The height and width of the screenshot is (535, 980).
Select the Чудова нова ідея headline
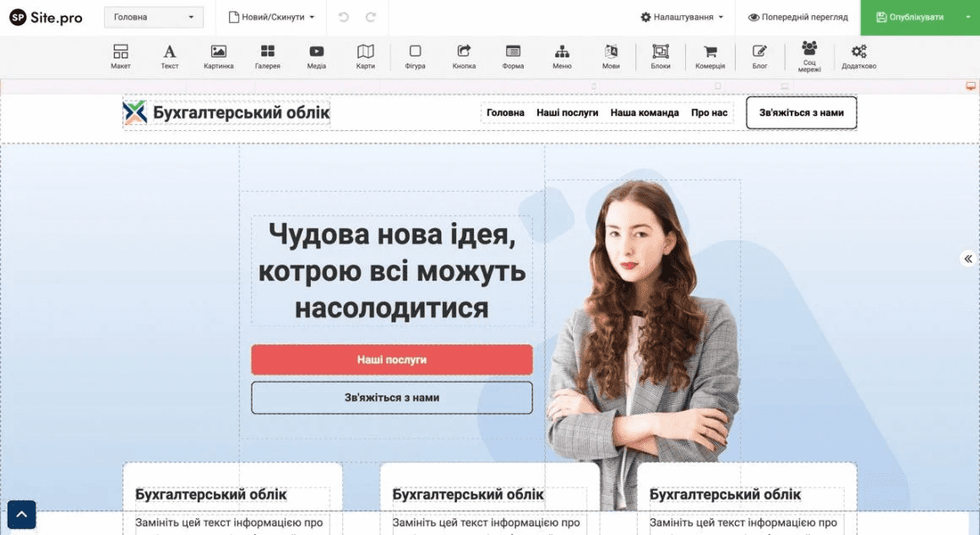click(x=392, y=270)
